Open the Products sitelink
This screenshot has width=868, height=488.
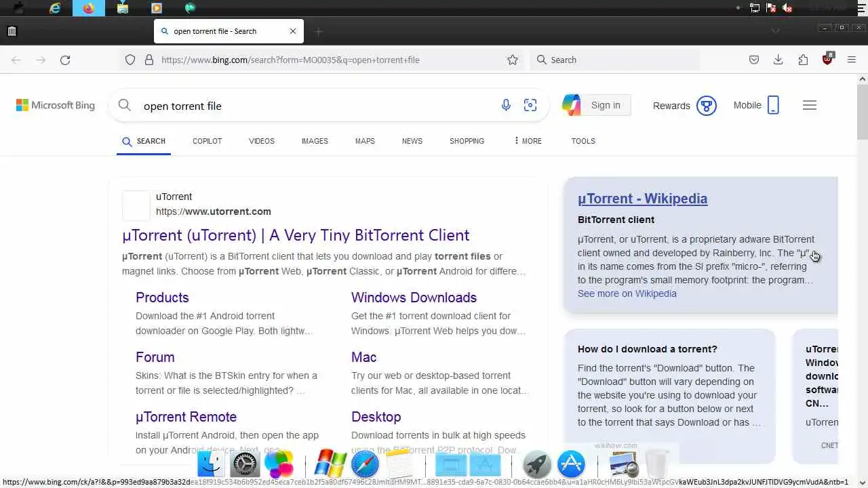tap(162, 298)
